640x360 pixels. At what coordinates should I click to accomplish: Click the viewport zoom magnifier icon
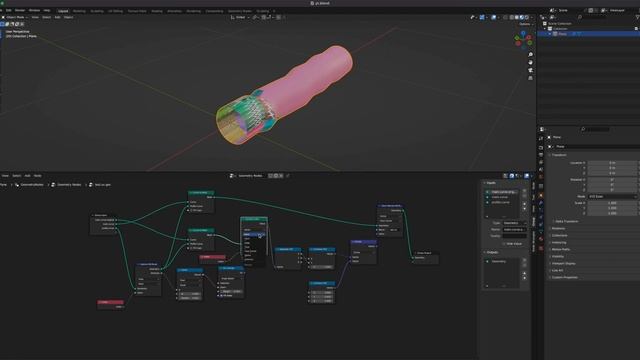click(530, 54)
